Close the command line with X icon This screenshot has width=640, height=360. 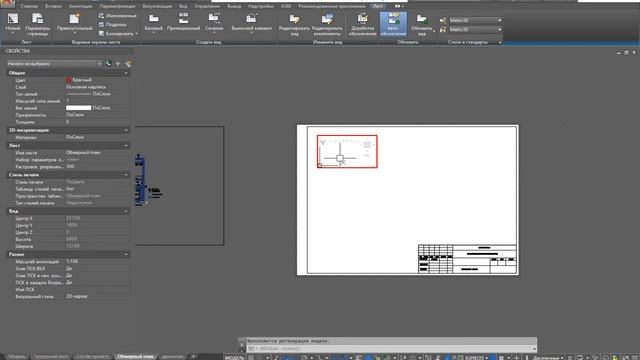click(x=242, y=345)
